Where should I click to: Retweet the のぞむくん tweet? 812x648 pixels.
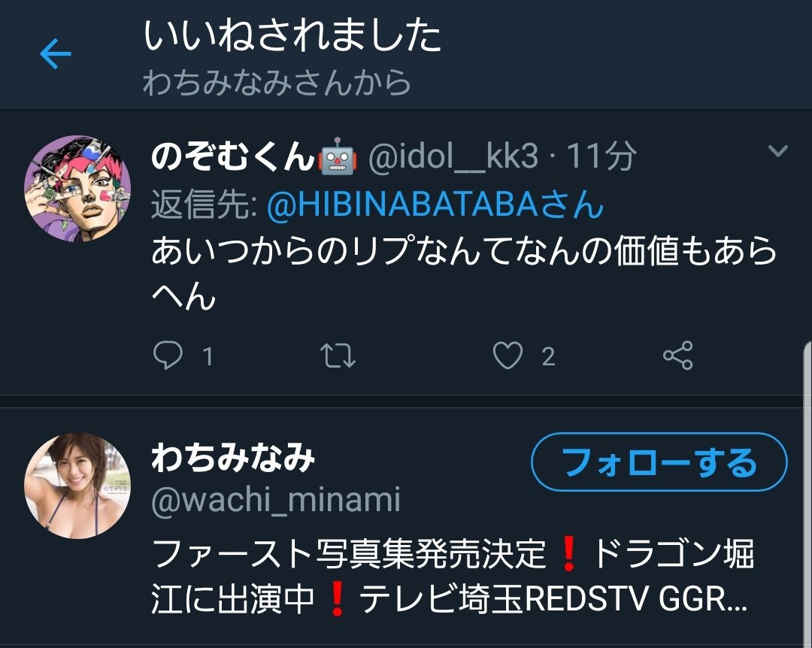pyautogui.click(x=338, y=356)
